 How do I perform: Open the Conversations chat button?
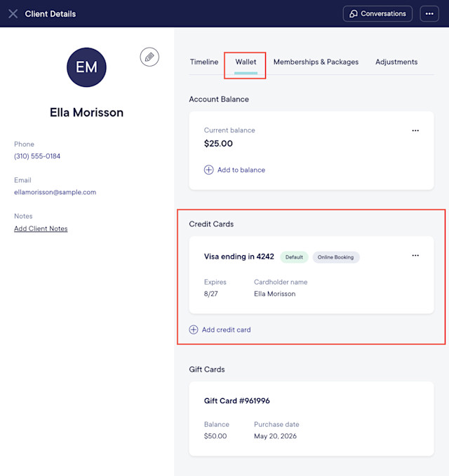point(377,13)
